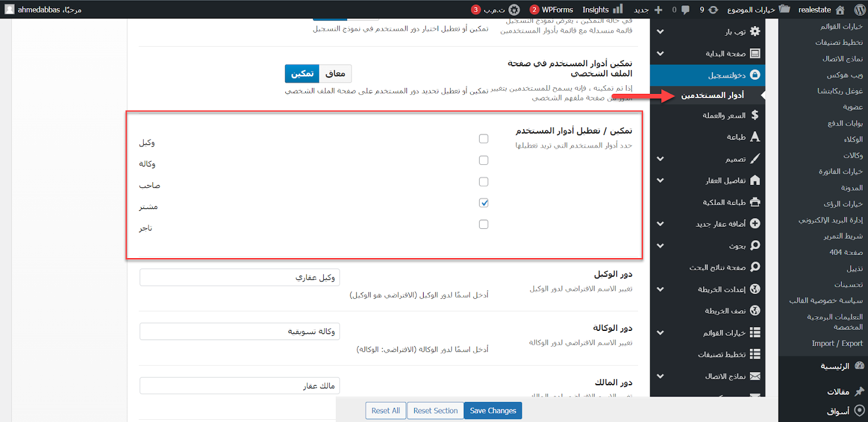Click the Save Changes button
This screenshot has width=868, height=422.
493,411
